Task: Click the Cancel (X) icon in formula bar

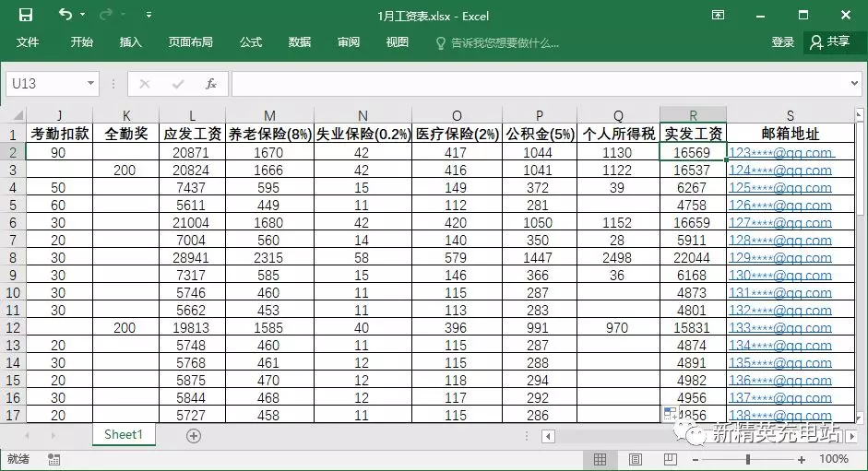Action: pos(145,84)
